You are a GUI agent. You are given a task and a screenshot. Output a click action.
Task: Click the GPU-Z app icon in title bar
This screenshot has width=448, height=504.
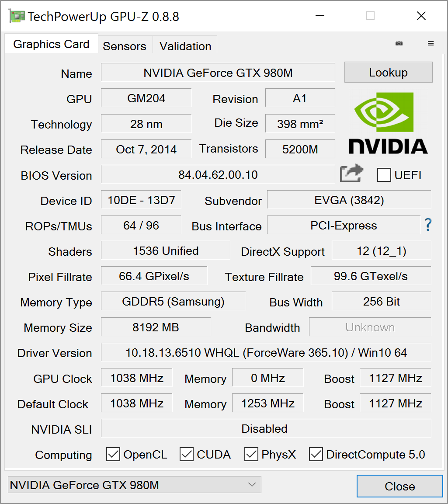tap(17, 16)
